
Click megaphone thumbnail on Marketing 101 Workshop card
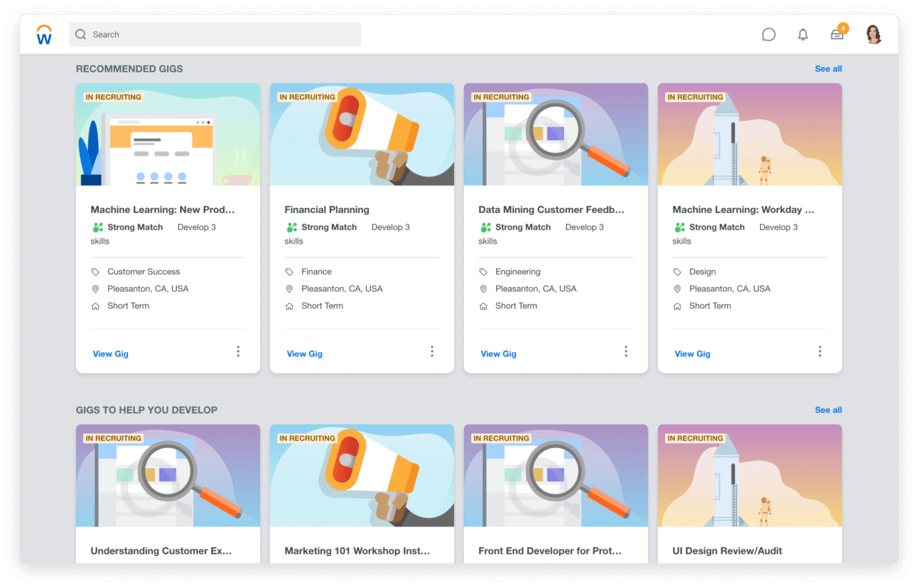(362, 476)
